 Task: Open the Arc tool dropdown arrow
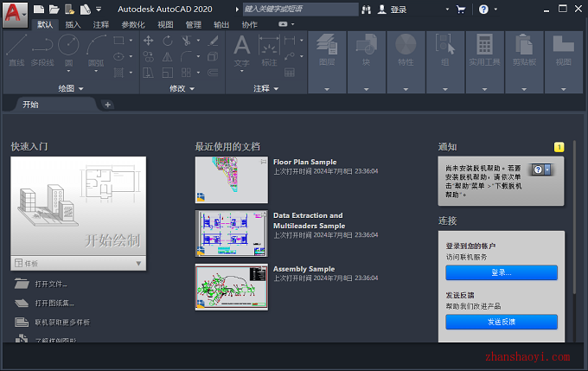[x=96, y=71]
